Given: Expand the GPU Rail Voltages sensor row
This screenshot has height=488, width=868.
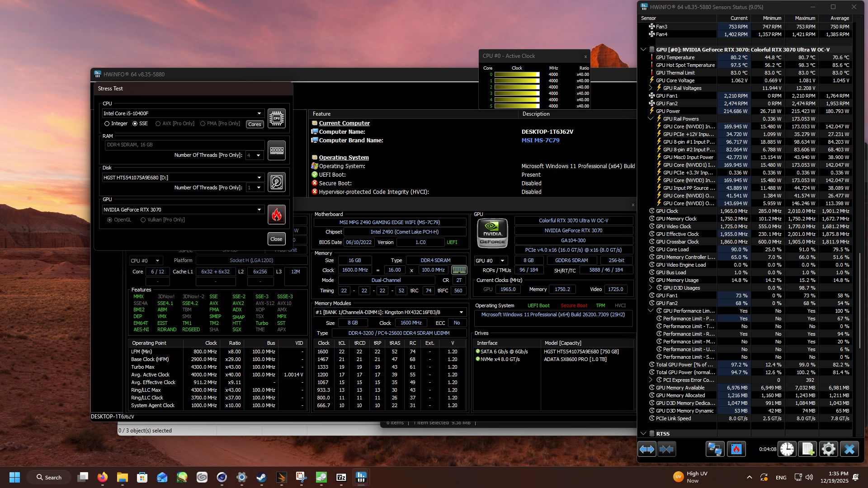Looking at the screenshot, I should pos(651,88).
